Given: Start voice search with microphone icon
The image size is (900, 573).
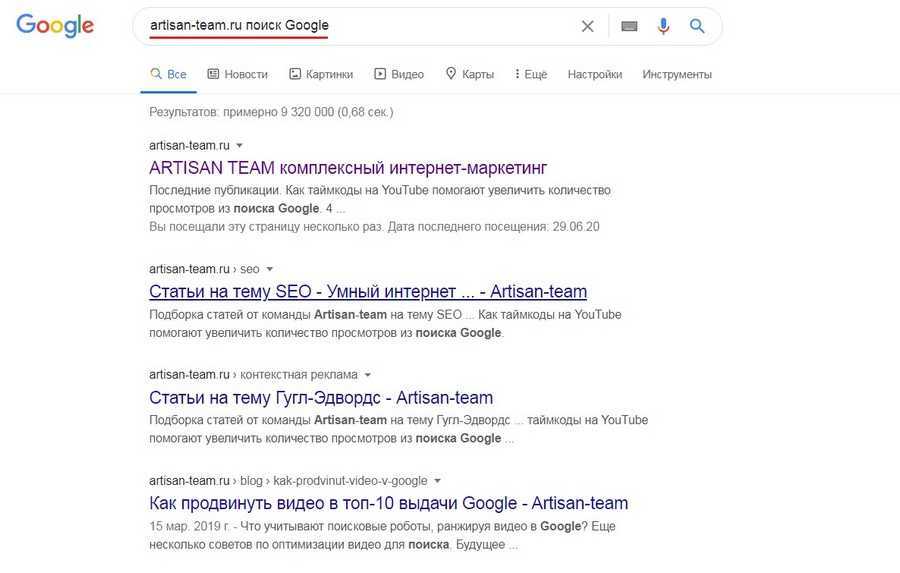Looking at the screenshot, I should (x=663, y=26).
